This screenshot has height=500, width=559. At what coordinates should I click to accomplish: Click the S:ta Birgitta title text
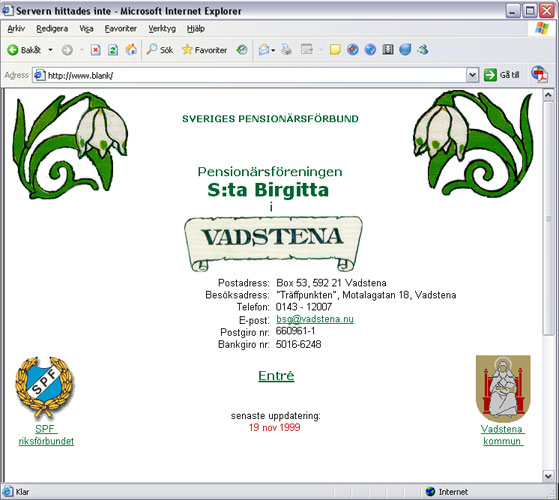coord(268,190)
